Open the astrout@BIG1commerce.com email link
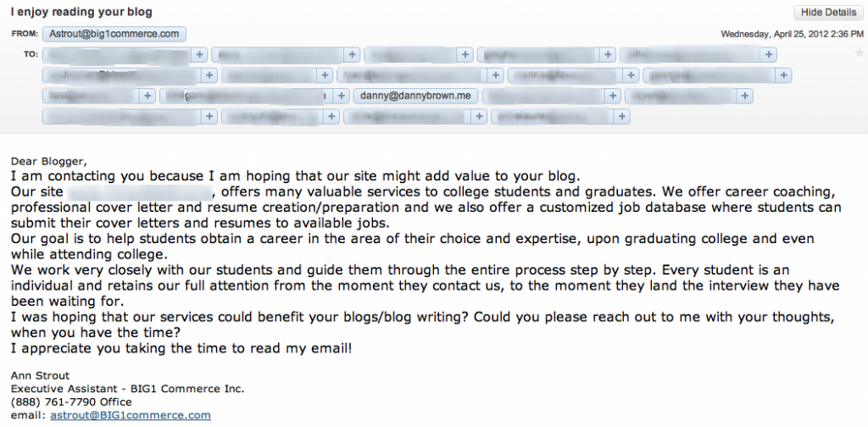 tap(130, 415)
